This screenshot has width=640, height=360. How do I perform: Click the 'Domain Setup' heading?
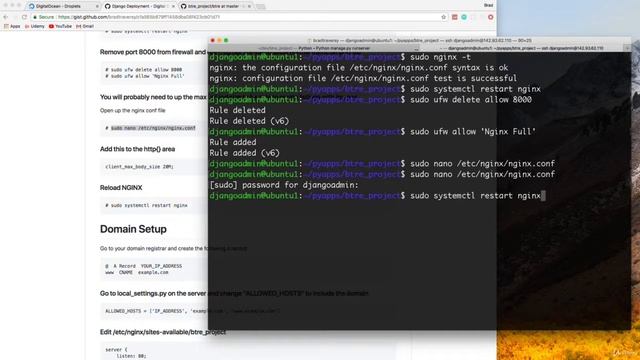(133, 229)
